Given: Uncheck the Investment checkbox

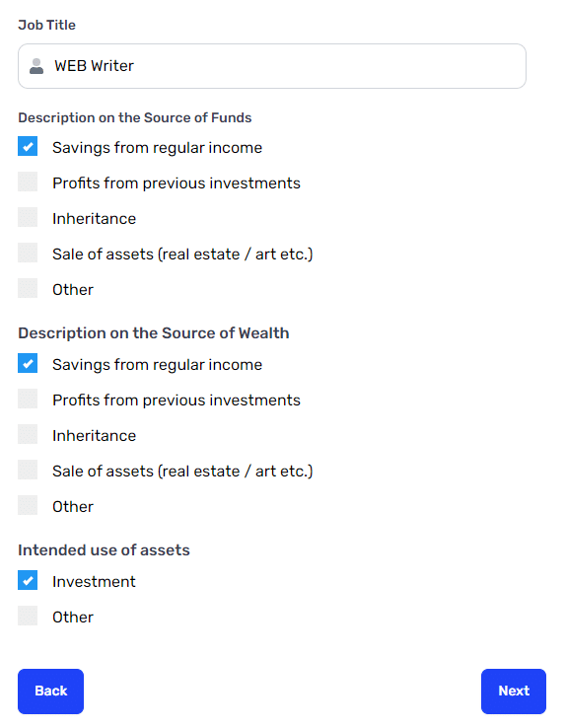Looking at the screenshot, I should [28, 580].
